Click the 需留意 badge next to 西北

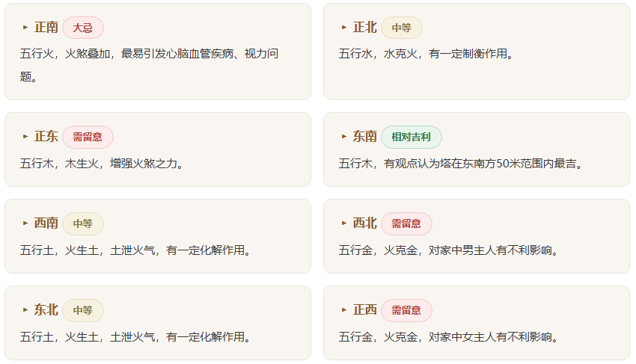(x=406, y=223)
